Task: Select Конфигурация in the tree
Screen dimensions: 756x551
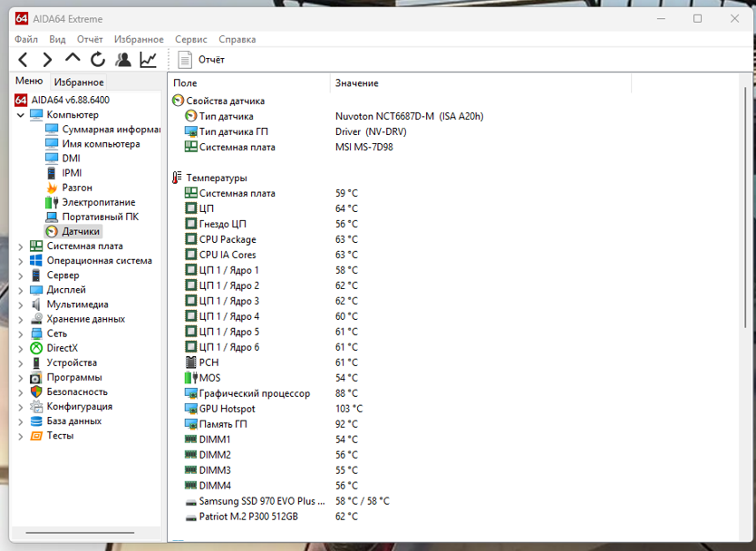Action: pyautogui.click(x=80, y=407)
